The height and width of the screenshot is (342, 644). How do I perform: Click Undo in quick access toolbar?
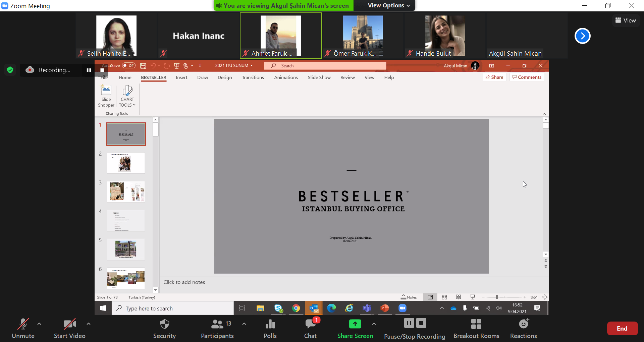(153, 66)
